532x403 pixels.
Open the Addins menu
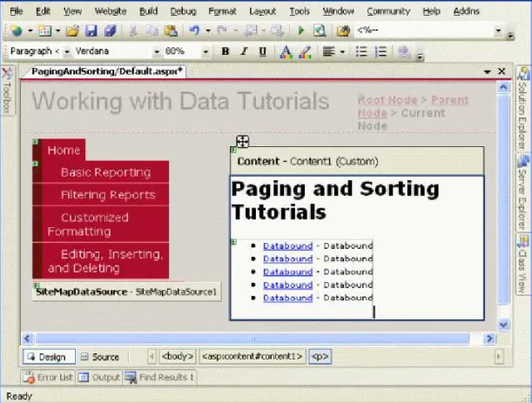[x=467, y=11]
